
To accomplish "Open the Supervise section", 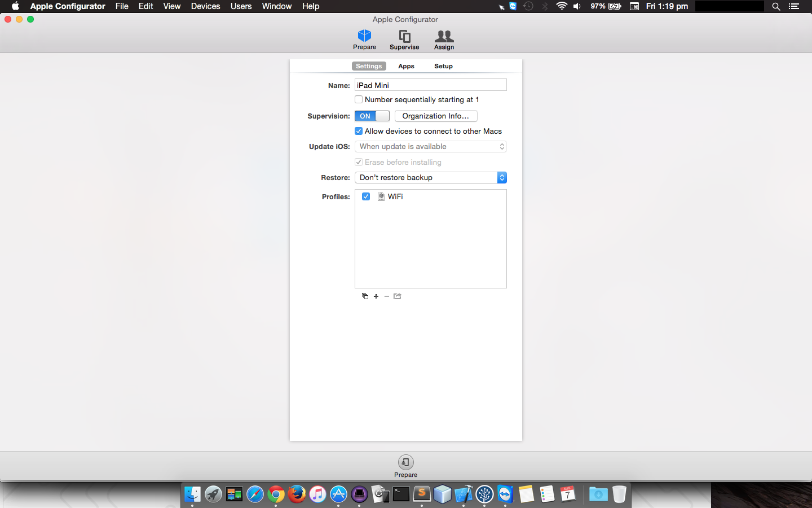I will pyautogui.click(x=404, y=39).
